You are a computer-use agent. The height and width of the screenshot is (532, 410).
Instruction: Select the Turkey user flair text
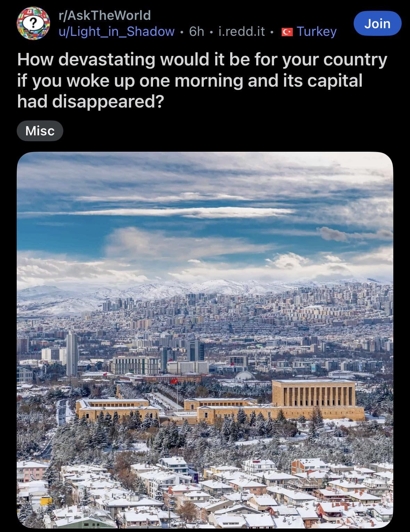[316, 32]
